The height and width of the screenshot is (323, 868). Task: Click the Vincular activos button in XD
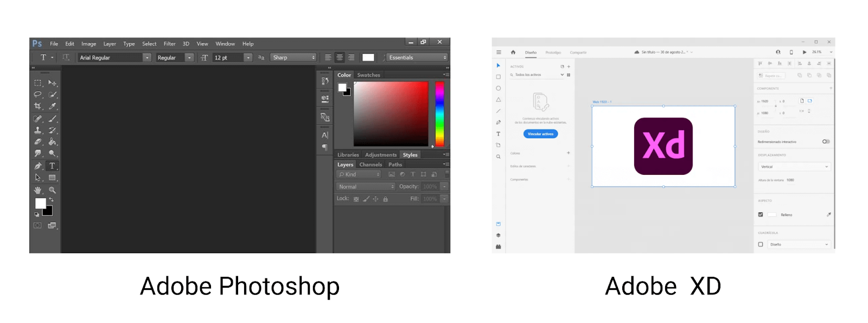click(x=541, y=134)
